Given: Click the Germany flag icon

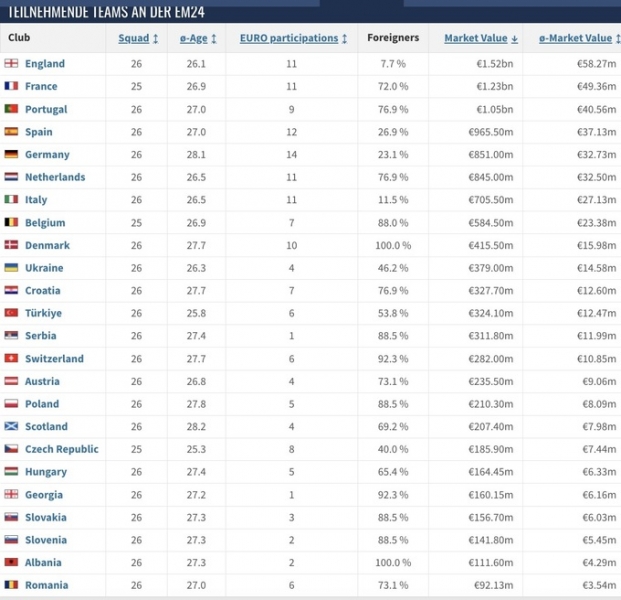Looking at the screenshot, I should click(12, 154).
